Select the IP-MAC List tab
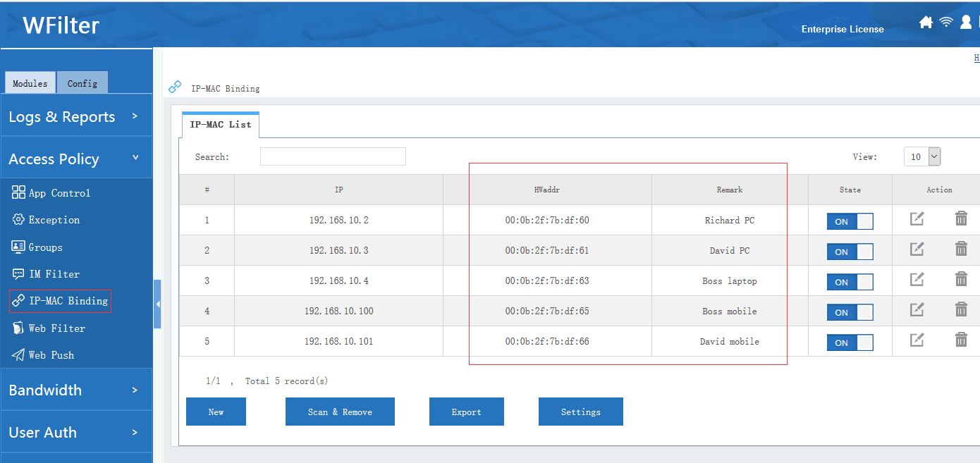This screenshot has height=463, width=980. tap(220, 124)
